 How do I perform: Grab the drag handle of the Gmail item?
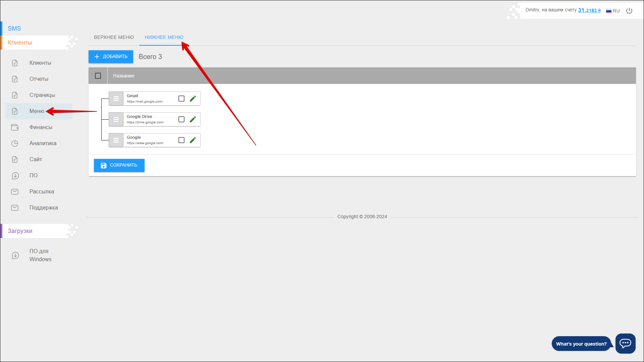[x=116, y=99]
